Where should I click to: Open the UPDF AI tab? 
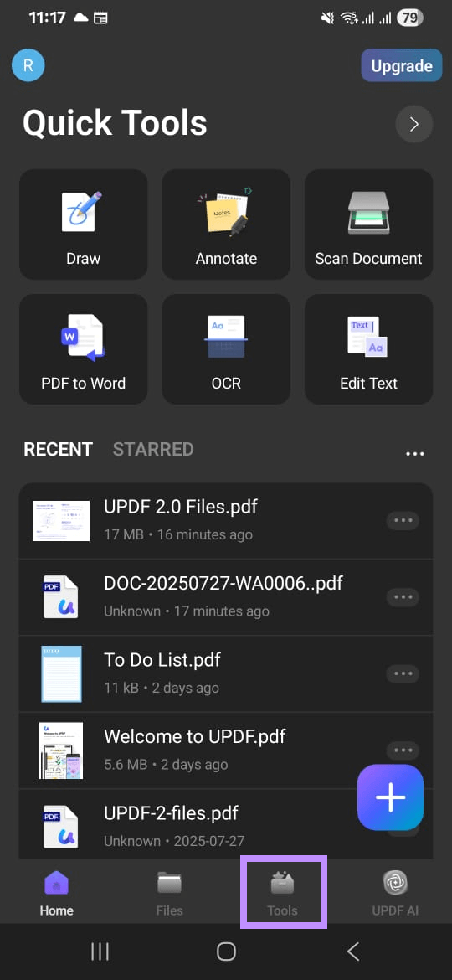pyautogui.click(x=395, y=893)
